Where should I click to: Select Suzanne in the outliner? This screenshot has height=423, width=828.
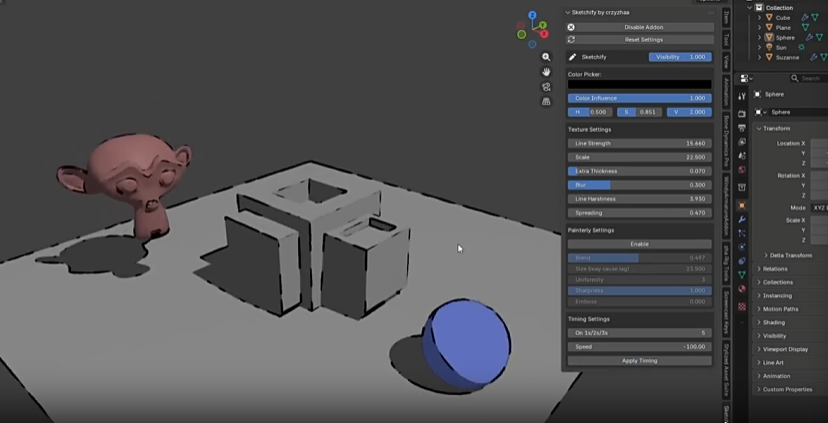tap(788, 57)
